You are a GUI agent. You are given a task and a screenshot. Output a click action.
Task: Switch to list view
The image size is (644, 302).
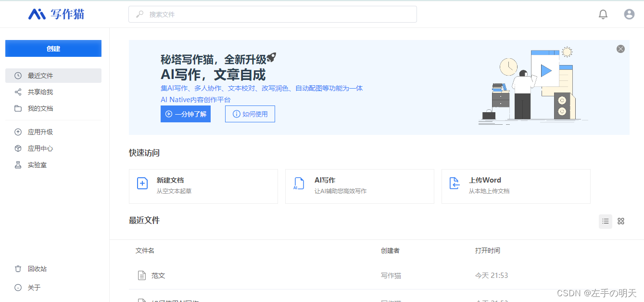[x=606, y=221]
